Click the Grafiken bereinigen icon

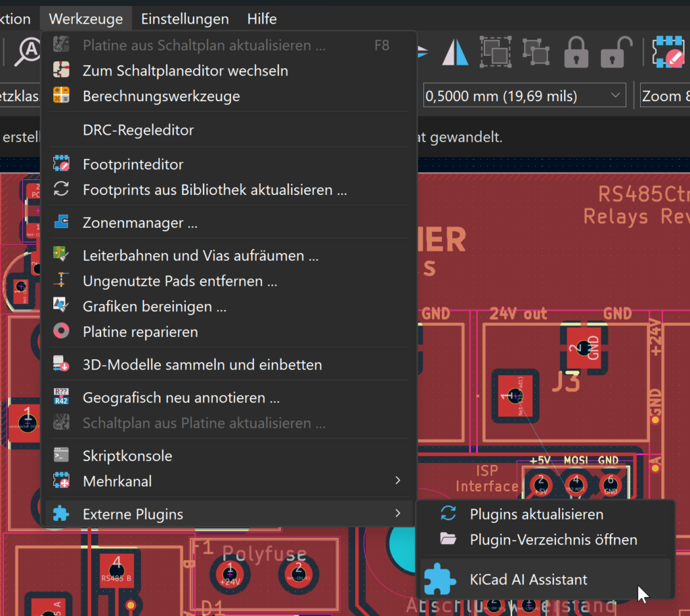[x=61, y=305]
